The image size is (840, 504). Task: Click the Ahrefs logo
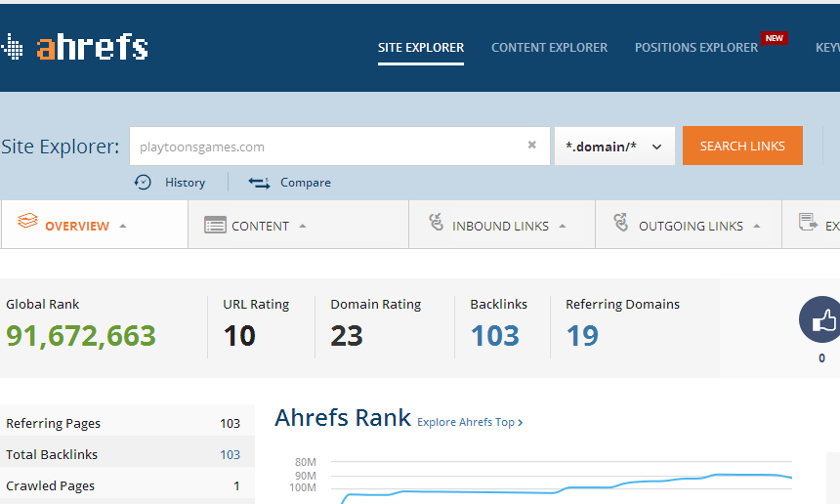[76, 47]
